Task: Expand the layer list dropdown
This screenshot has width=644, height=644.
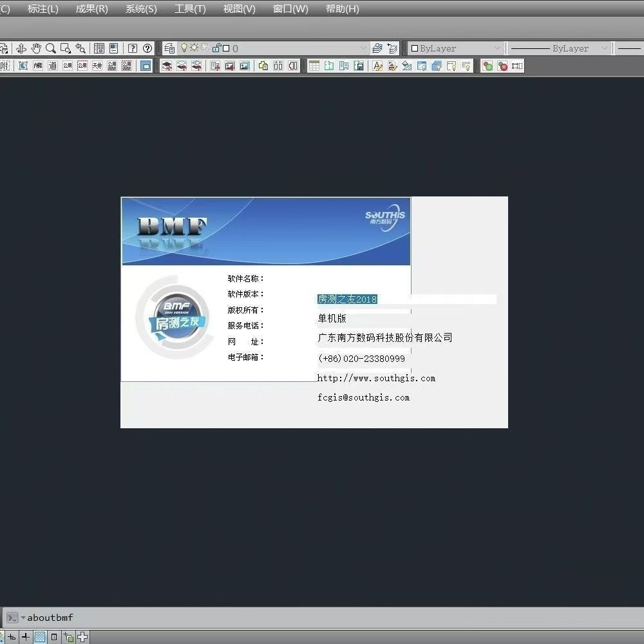Action: pyautogui.click(x=363, y=48)
